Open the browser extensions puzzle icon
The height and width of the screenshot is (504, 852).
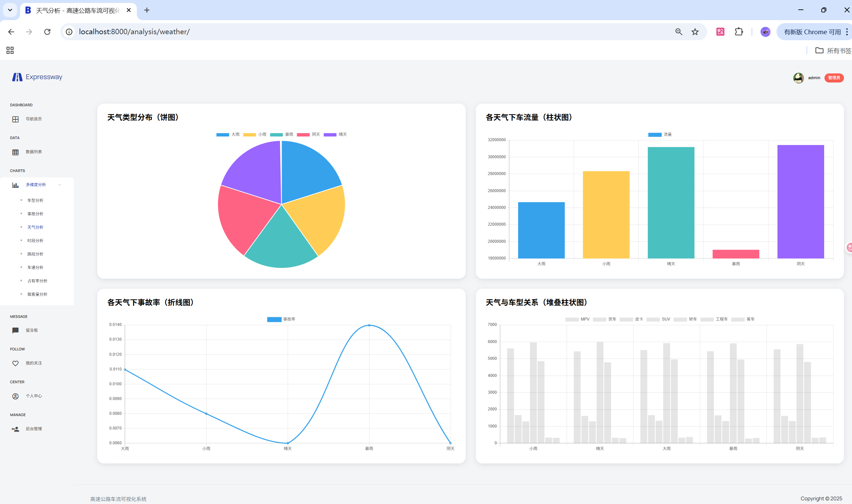point(739,32)
